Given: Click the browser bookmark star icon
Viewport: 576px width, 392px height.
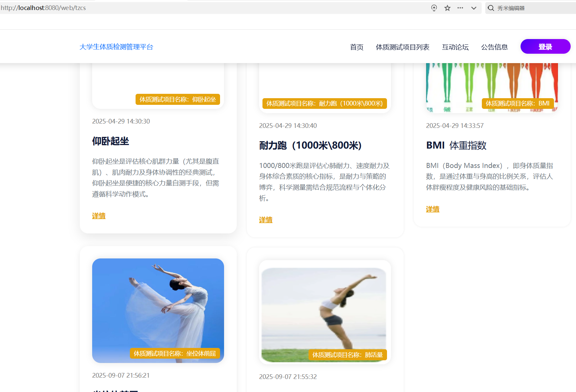Looking at the screenshot, I should click(x=447, y=8).
